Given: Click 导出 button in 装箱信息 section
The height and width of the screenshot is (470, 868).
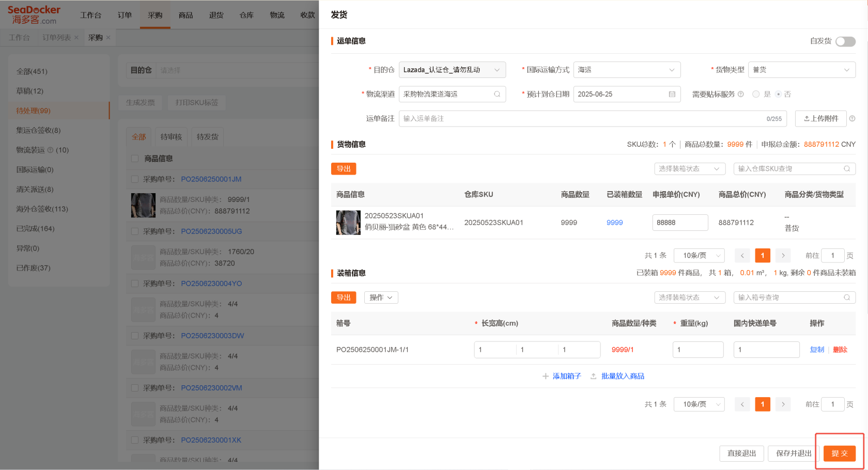Looking at the screenshot, I should [344, 297].
